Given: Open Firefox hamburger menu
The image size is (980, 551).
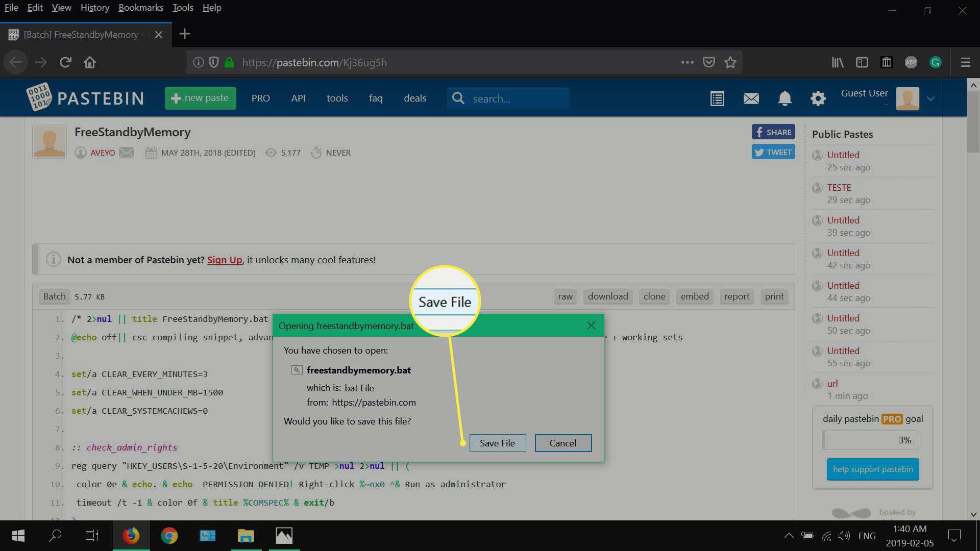Looking at the screenshot, I should pyautogui.click(x=965, y=62).
